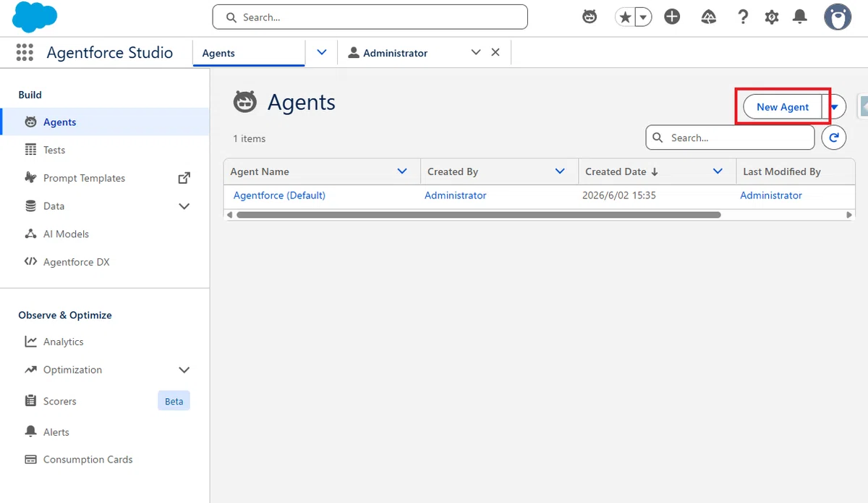This screenshot has height=503, width=868.
Task: Click the left arrow of the table scrollbar
Action: (229, 215)
